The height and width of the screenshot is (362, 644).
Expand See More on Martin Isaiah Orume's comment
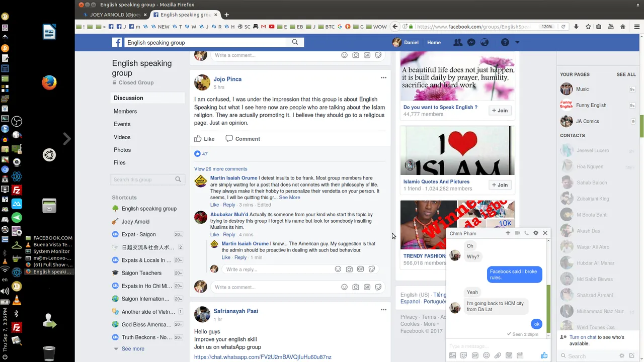pyautogui.click(x=289, y=198)
